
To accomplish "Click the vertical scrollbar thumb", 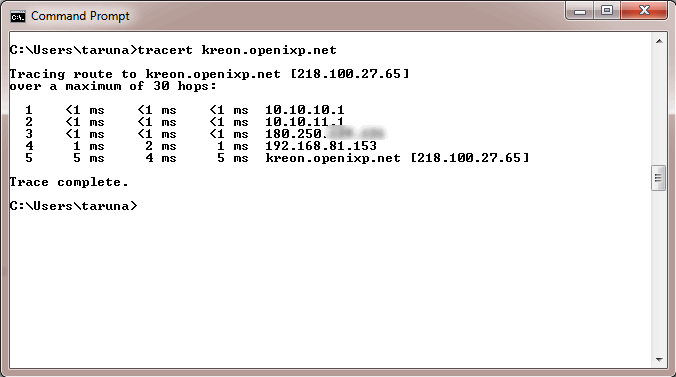I will [658, 178].
